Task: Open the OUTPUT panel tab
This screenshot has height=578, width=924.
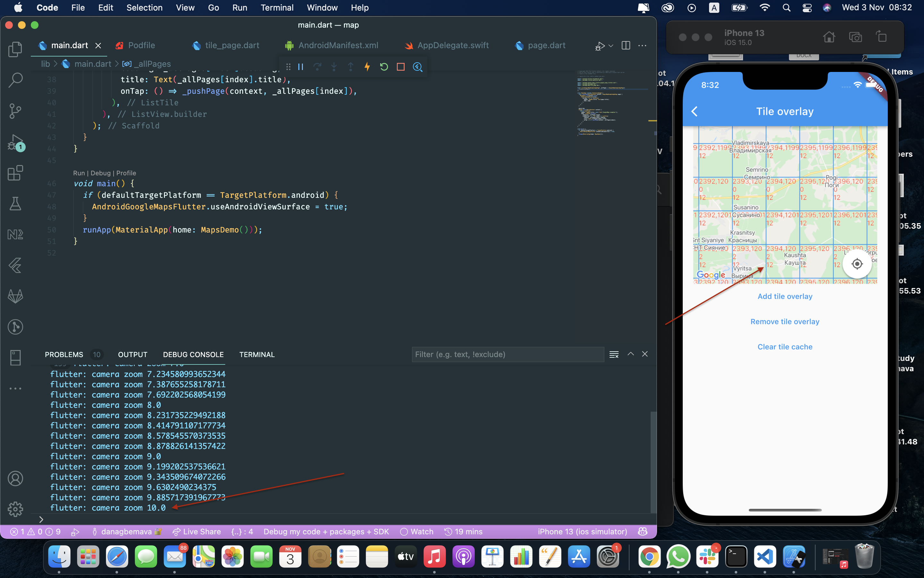Action: [x=133, y=355]
